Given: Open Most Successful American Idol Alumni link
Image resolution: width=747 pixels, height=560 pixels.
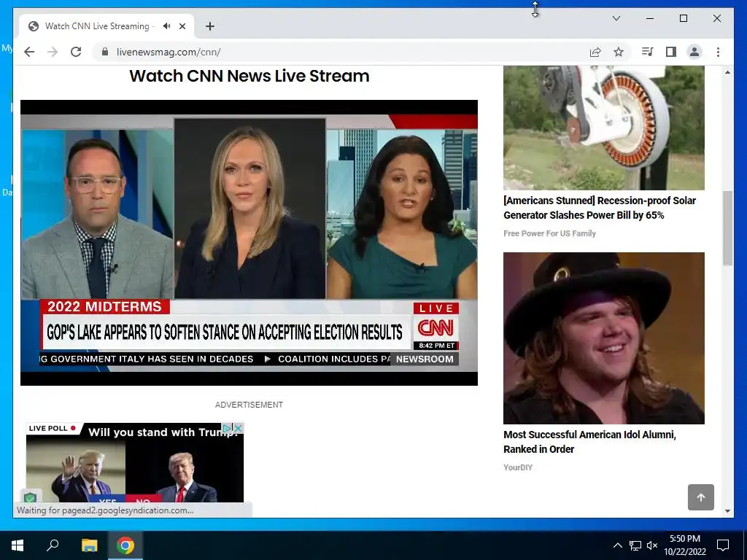Looking at the screenshot, I should (589, 442).
